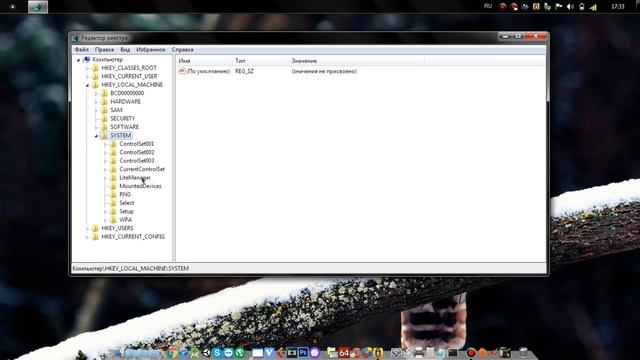Open the V dock icon

point(269,353)
